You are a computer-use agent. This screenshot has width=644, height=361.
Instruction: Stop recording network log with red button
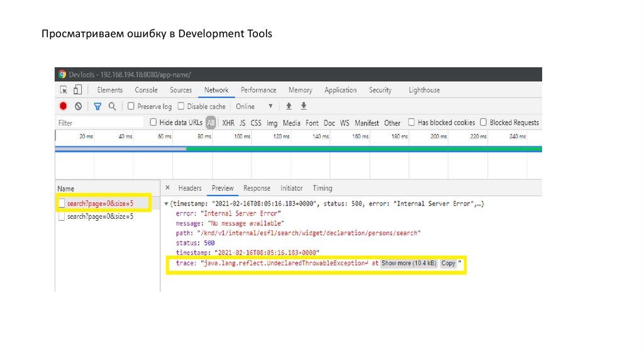[x=64, y=106]
